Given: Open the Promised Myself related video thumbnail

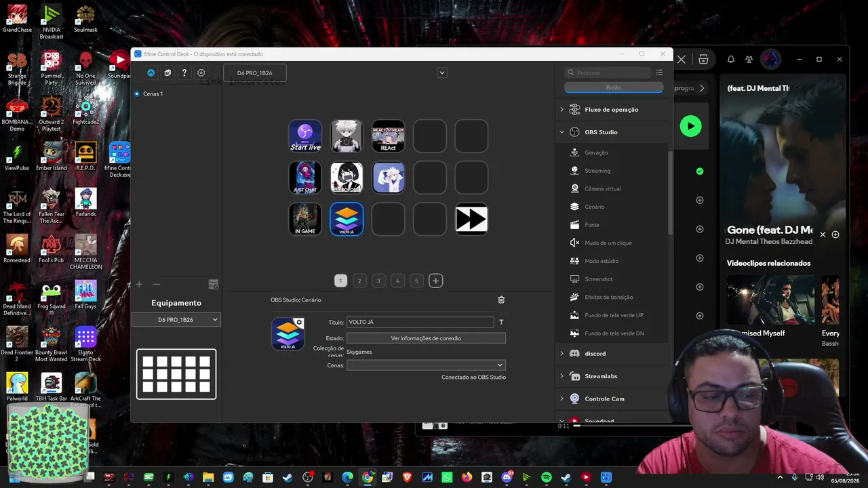Looking at the screenshot, I should [771, 300].
